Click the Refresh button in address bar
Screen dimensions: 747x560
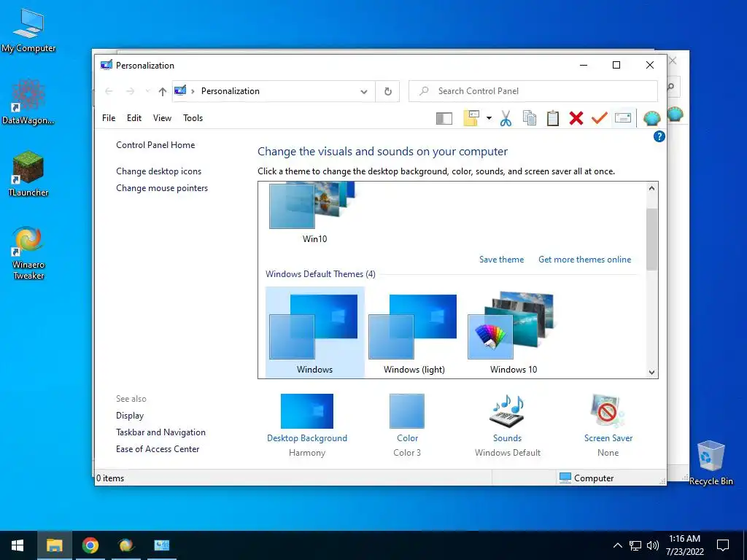(x=388, y=91)
